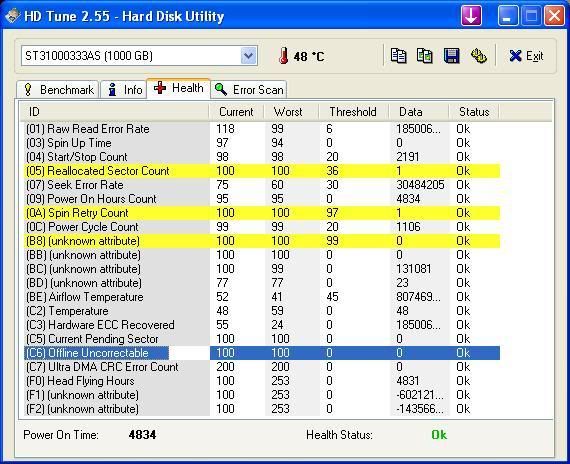Select the (C2) Temperature row
This screenshot has width=570, height=464.
pos(262,311)
